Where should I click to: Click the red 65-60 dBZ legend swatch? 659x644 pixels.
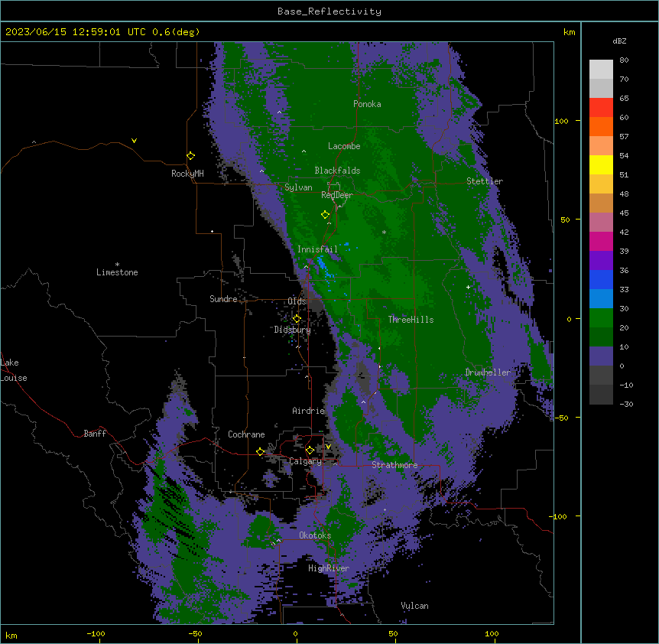(601, 108)
